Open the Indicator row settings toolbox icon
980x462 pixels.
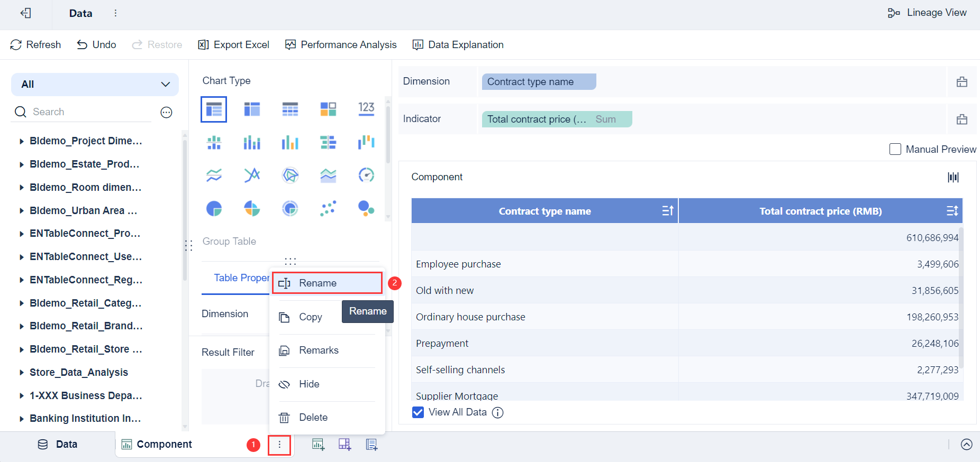point(962,119)
